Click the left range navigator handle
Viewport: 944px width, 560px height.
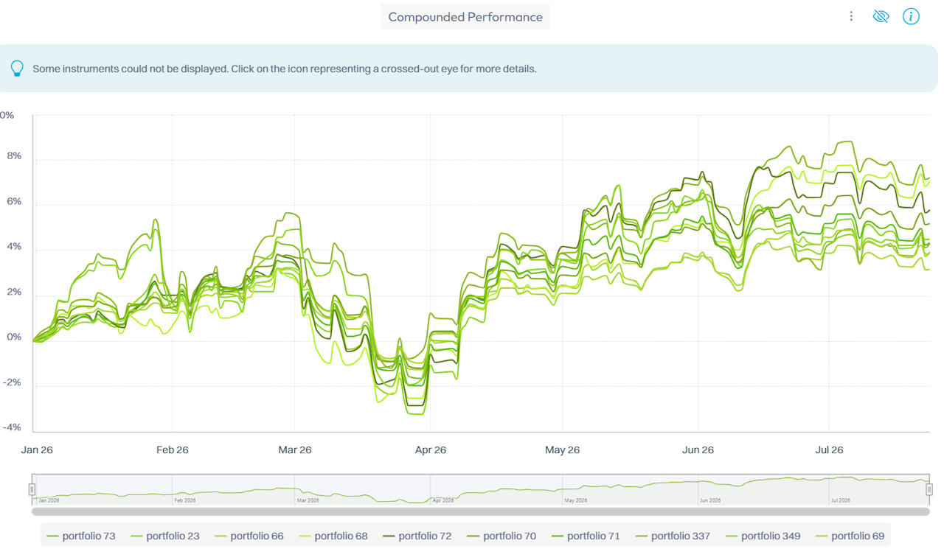tap(32, 489)
